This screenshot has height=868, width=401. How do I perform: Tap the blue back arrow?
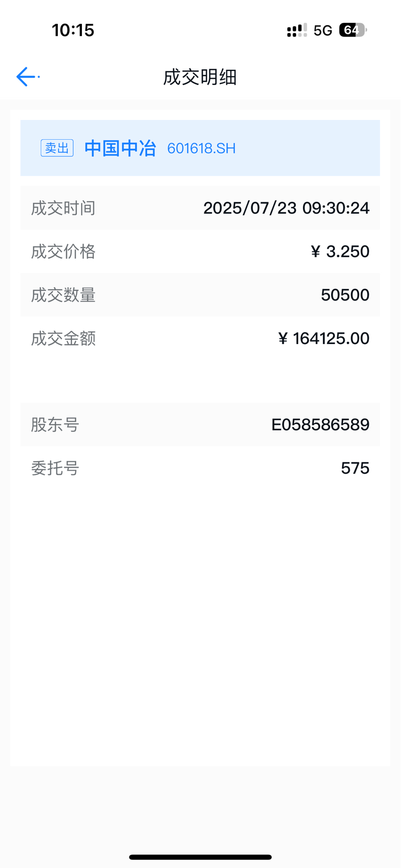(x=27, y=77)
